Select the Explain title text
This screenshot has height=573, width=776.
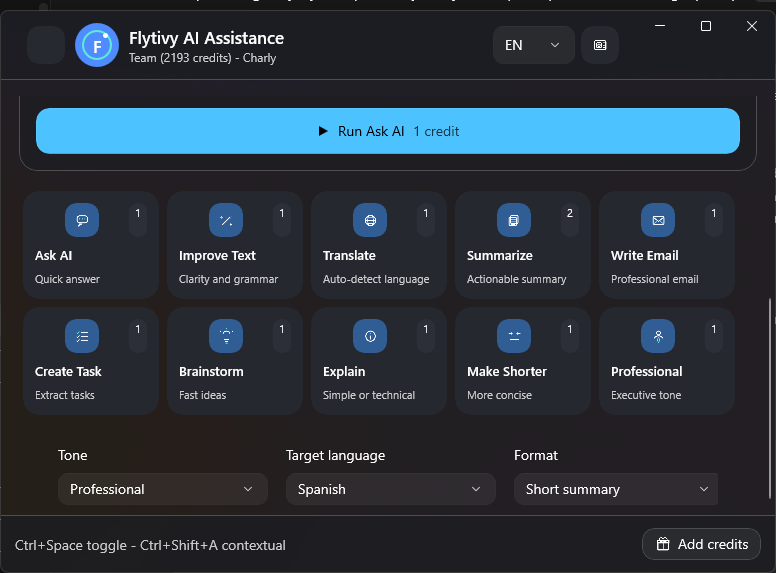(344, 372)
